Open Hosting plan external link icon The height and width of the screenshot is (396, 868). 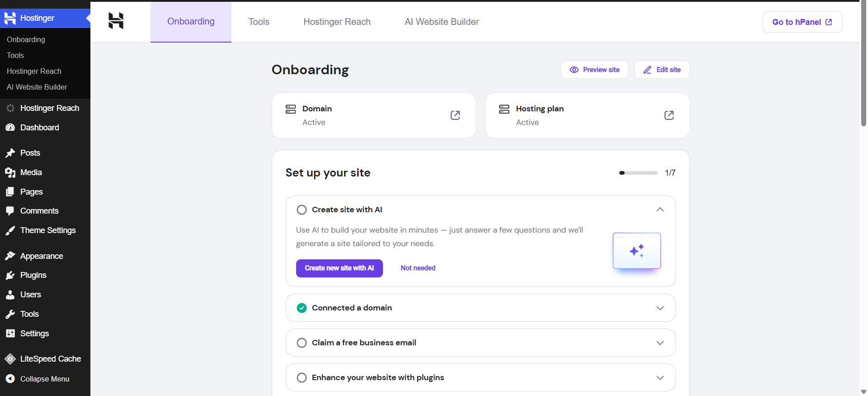[x=669, y=115]
